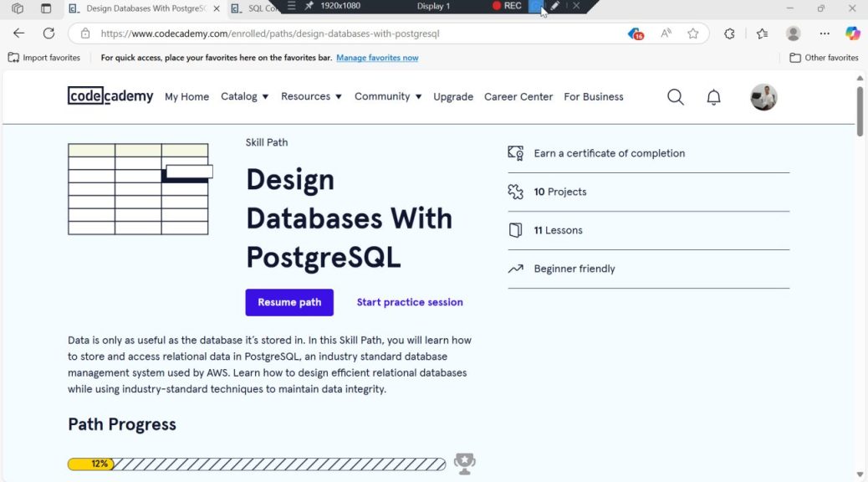Image resolution: width=868 pixels, height=482 pixels.
Task: Click Earn a certificate of completion
Action: click(x=609, y=153)
